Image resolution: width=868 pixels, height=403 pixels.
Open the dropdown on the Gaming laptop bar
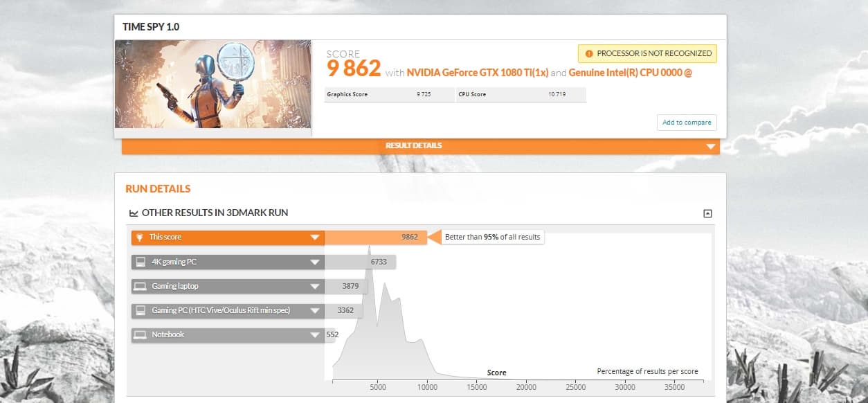pos(316,286)
